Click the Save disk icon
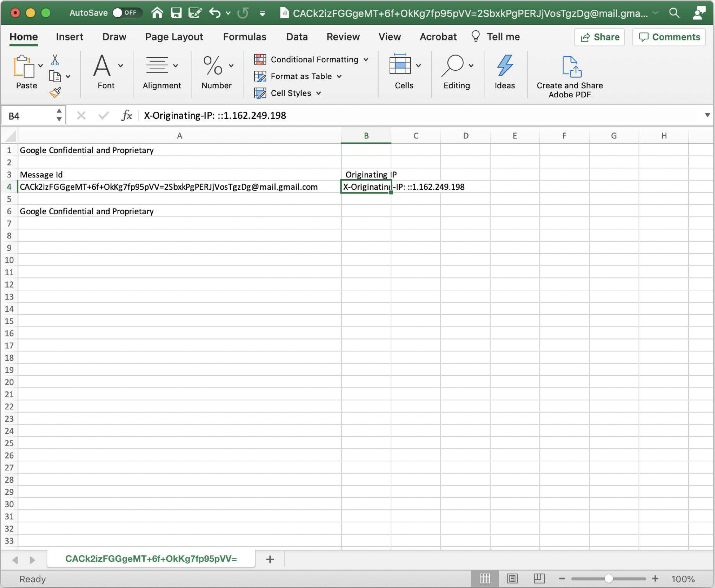This screenshot has height=588, width=715. point(176,13)
